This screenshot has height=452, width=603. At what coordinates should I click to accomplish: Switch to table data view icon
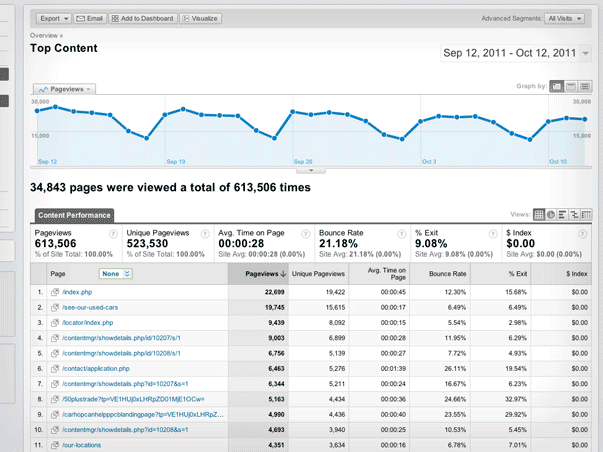[x=539, y=215]
